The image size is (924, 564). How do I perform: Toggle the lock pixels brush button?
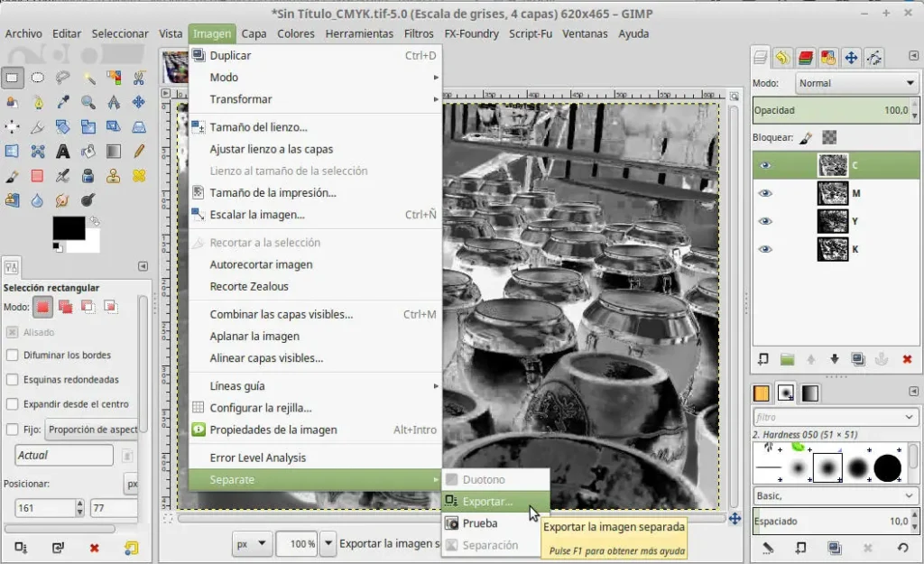806,138
